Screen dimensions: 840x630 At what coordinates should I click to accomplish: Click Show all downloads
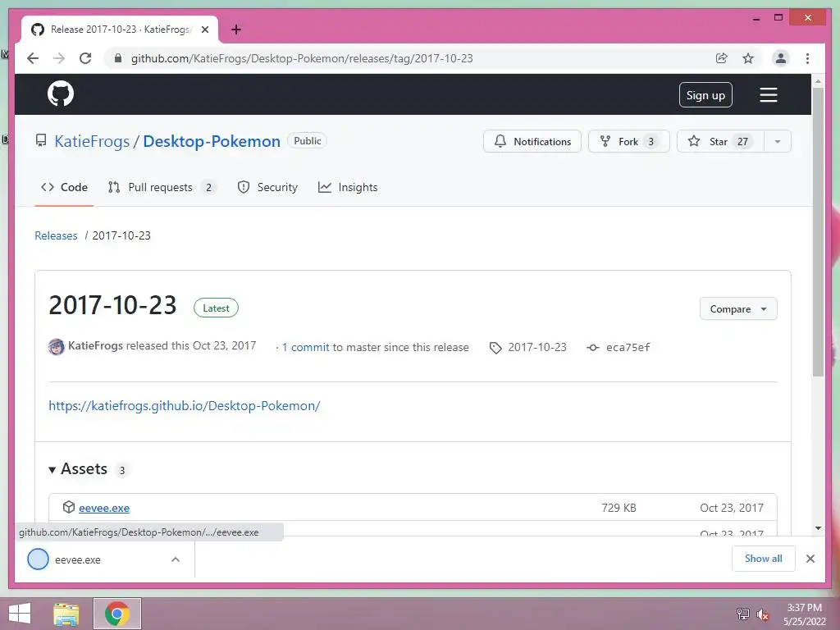click(x=764, y=559)
